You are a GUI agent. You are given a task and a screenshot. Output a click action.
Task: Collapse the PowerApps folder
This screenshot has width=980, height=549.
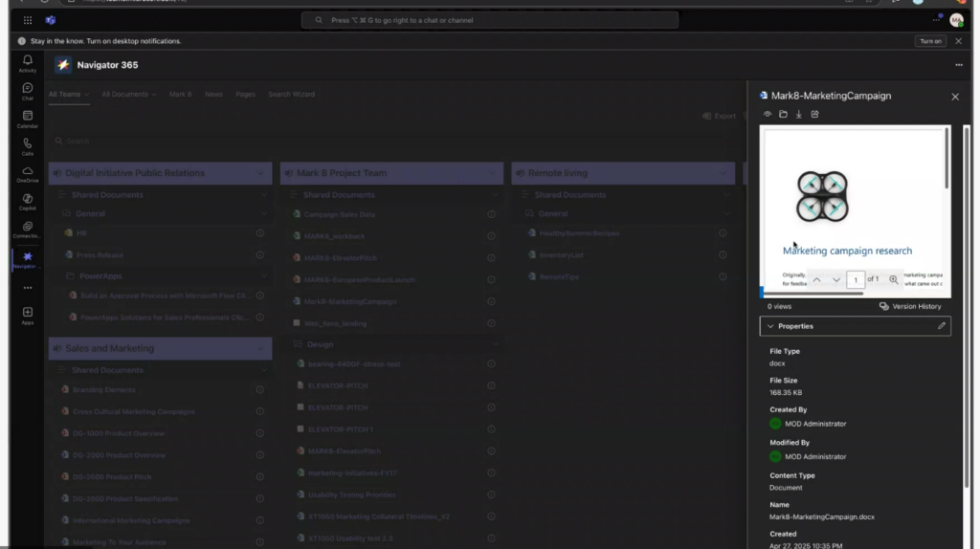(263, 276)
